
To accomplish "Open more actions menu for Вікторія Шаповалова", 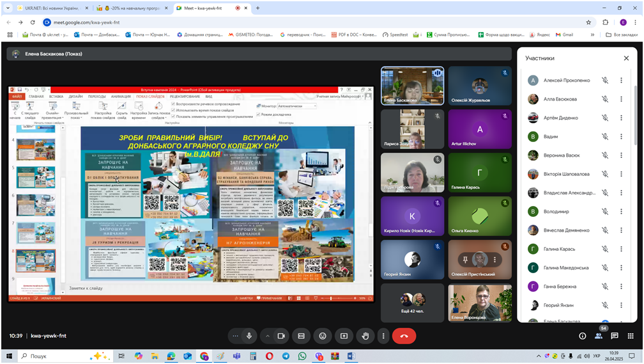I will (621, 174).
